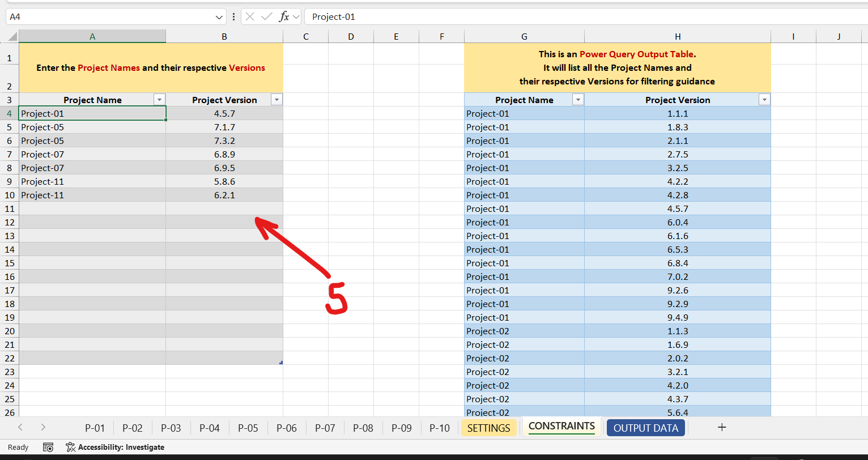This screenshot has height=460, width=868.
Task: Click the Ready status indicator
Action: pyautogui.click(x=18, y=448)
